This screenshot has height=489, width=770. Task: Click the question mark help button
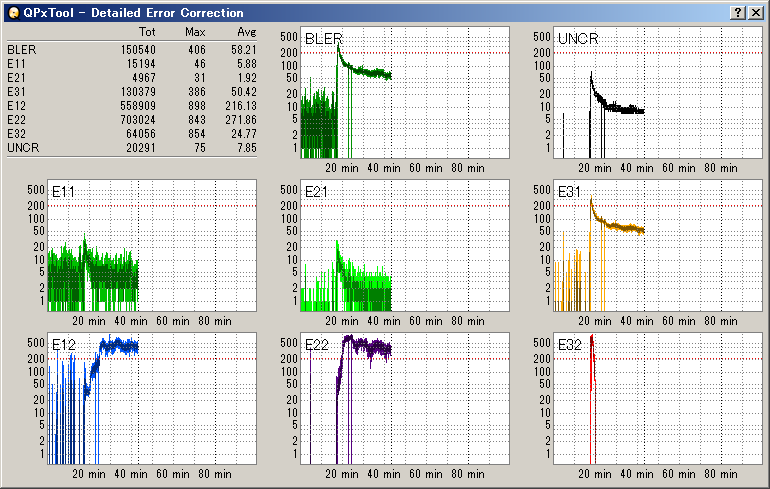(737, 12)
